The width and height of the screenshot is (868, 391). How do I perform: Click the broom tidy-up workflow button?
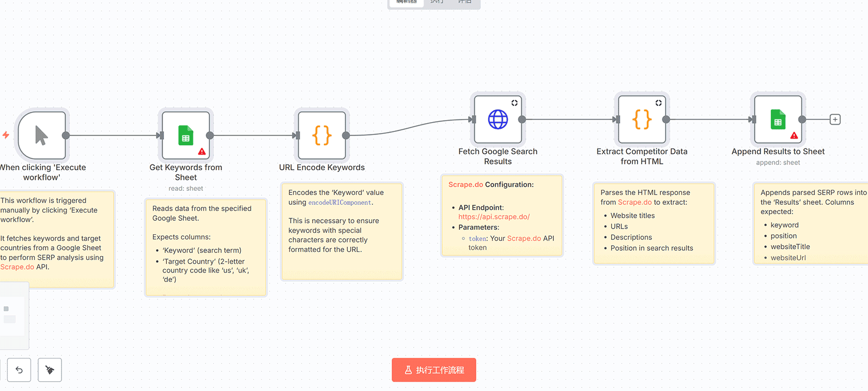[50, 370]
